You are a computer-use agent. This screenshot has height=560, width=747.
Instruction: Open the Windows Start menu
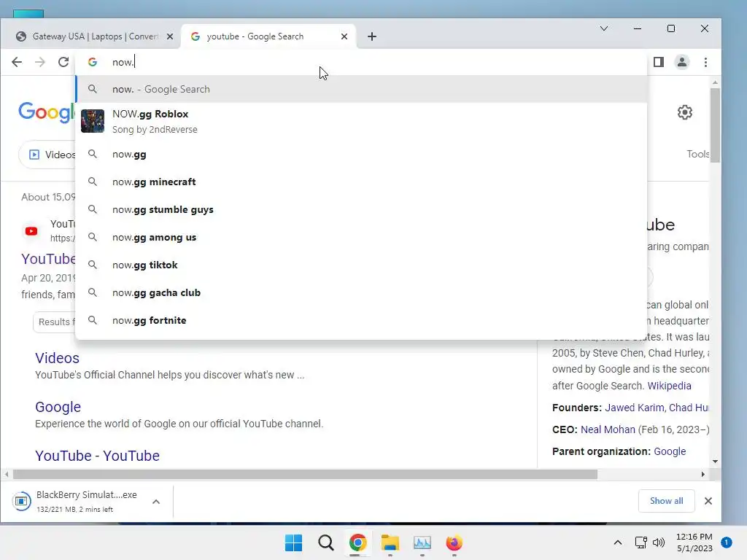(x=293, y=542)
